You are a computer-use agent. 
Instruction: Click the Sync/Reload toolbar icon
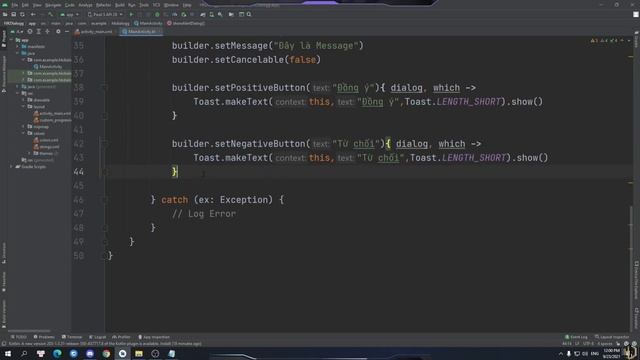click(22, 14)
